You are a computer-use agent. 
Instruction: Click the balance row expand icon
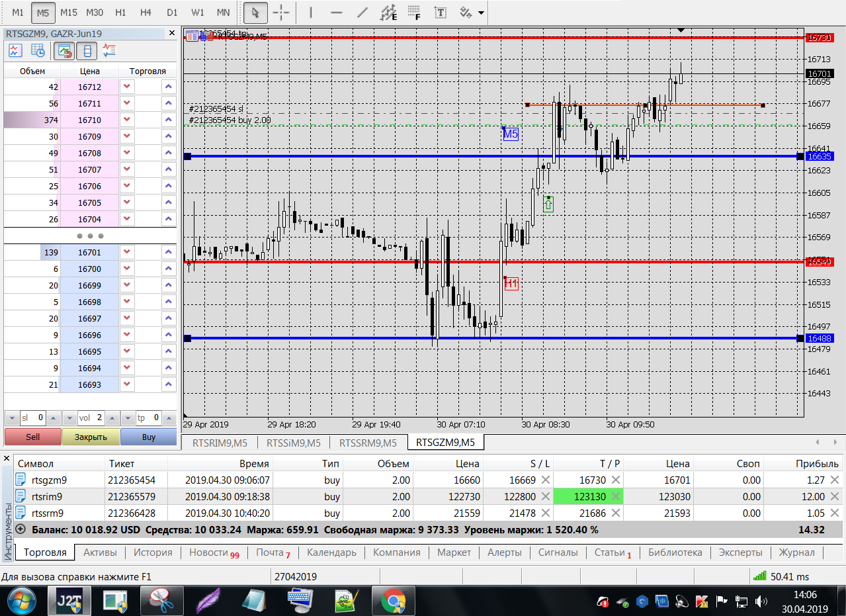21,529
